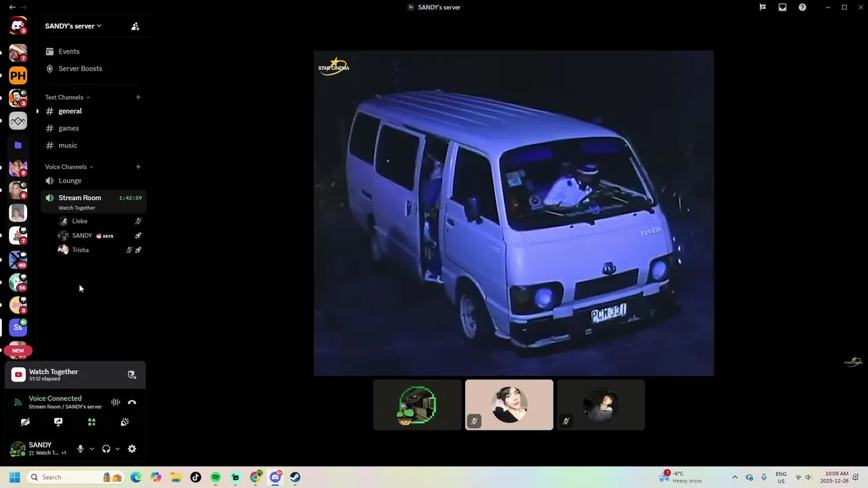Collapse the Text Channels category

click(x=67, y=97)
